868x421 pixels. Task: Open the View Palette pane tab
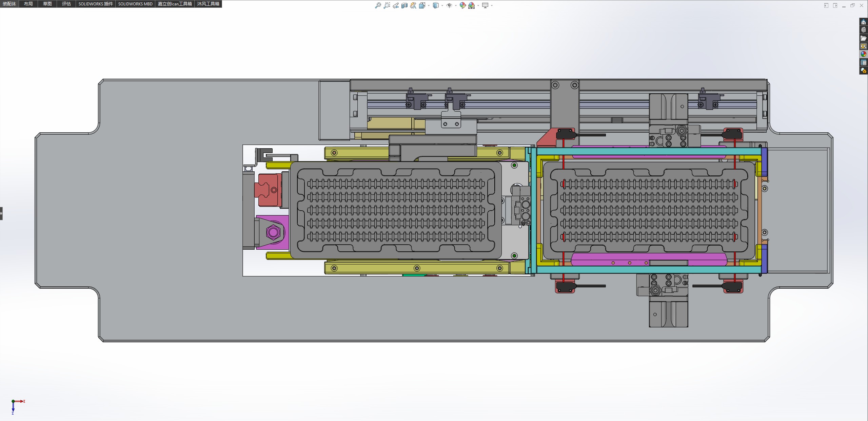(863, 46)
